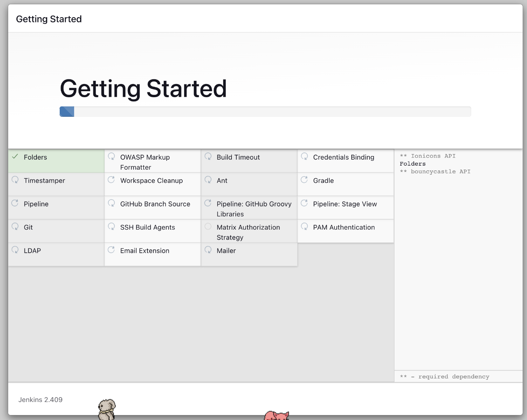This screenshot has width=527, height=420.
Task: Select the LDAP plugin label
Action: [x=32, y=250]
